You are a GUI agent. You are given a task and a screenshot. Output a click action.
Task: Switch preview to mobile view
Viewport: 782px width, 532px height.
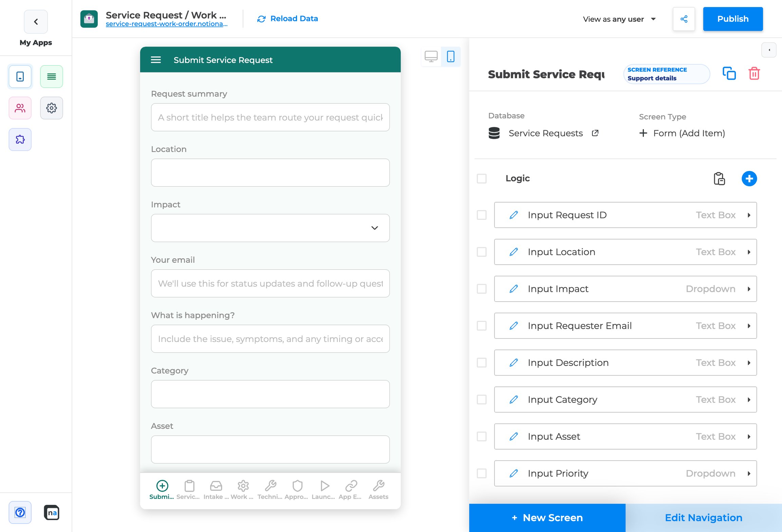(451, 56)
